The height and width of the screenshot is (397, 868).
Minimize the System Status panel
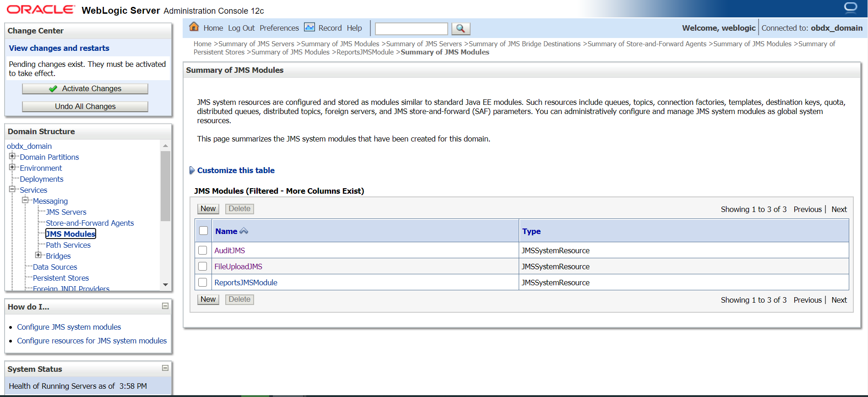coord(165,368)
